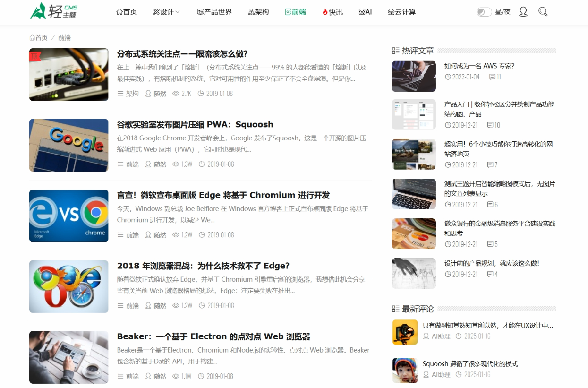Click the 热评文章 section header icon

(395, 50)
